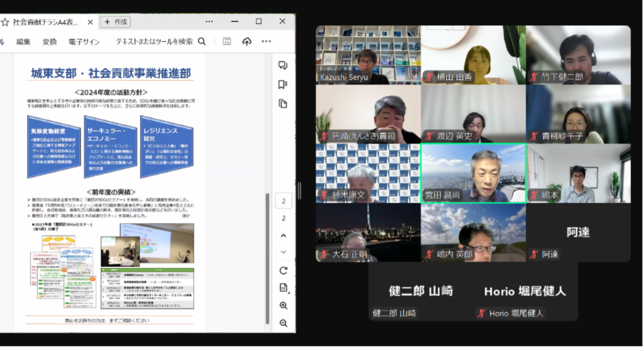644x348 pixels.
Task: Go to next page with down chevron
Action: coord(284,252)
